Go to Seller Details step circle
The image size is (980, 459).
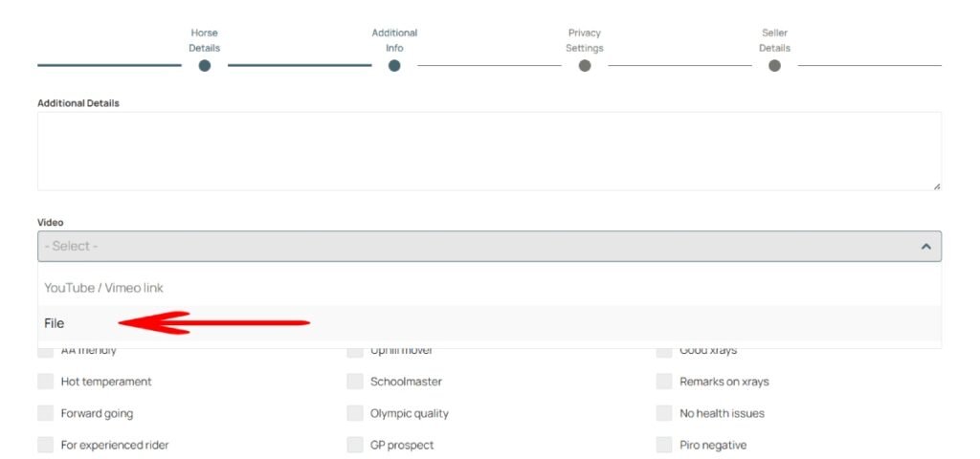pos(774,66)
